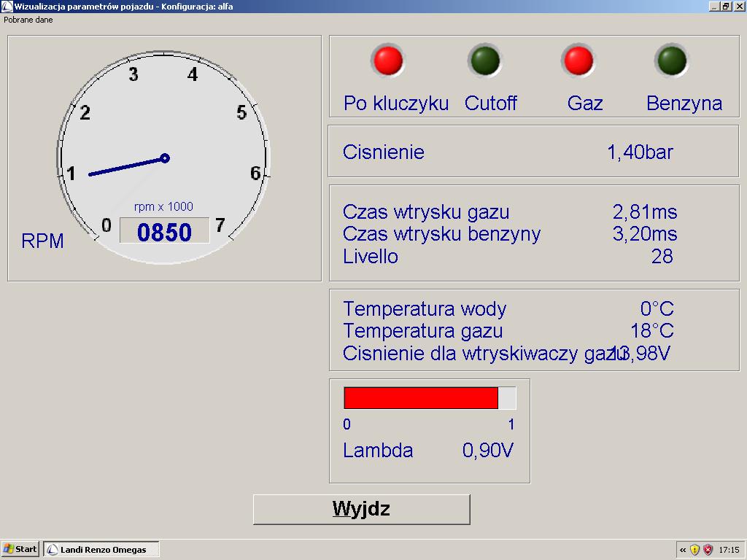Click the Cutoff label
The image size is (747, 560).
491,103
